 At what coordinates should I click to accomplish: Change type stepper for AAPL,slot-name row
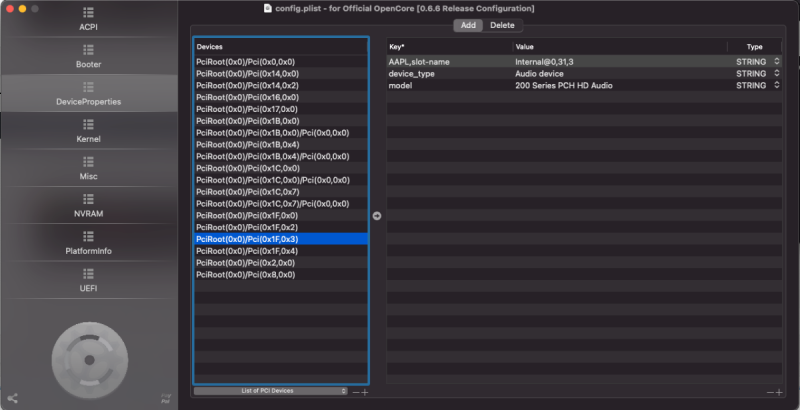[777, 62]
